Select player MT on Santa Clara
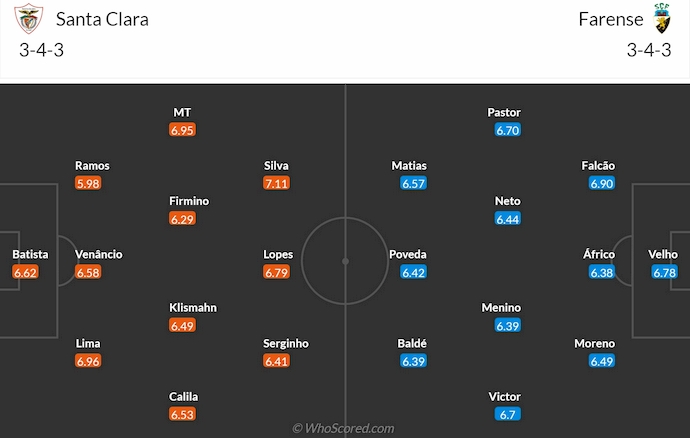Image resolution: width=690 pixels, height=438 pixels. 182,112
